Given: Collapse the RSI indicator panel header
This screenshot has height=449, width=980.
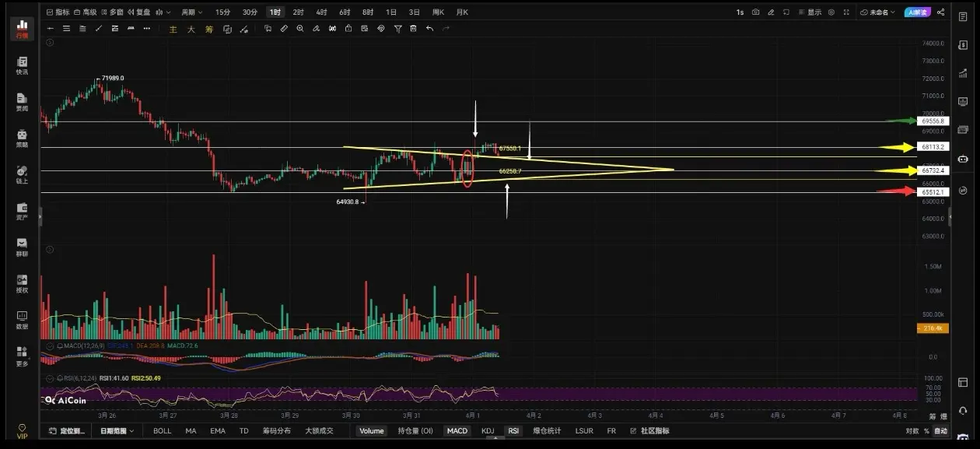Looking at the screenshot, I should (x=50, y=377).
